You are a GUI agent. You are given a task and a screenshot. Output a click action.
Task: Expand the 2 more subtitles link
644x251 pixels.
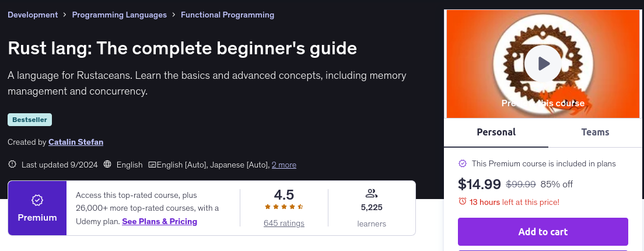pyautogui.click(x=284, y=165)
